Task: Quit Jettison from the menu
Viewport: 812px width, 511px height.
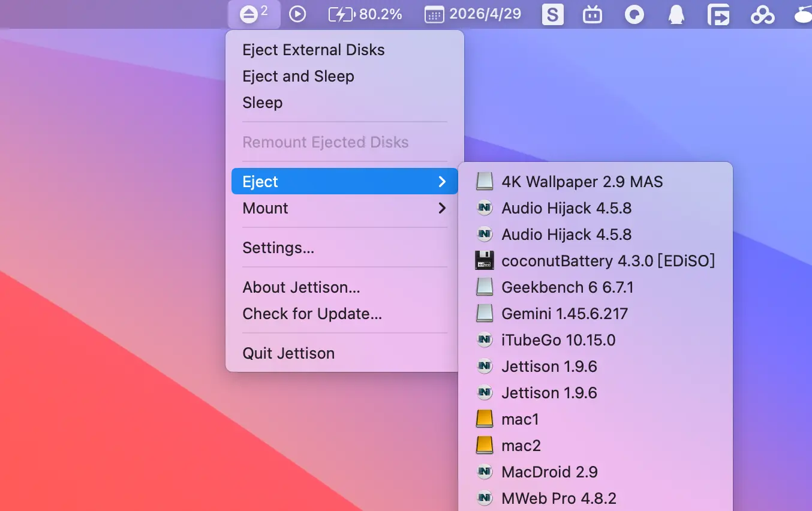Action: pyautogui.click(x=345, y=353)
